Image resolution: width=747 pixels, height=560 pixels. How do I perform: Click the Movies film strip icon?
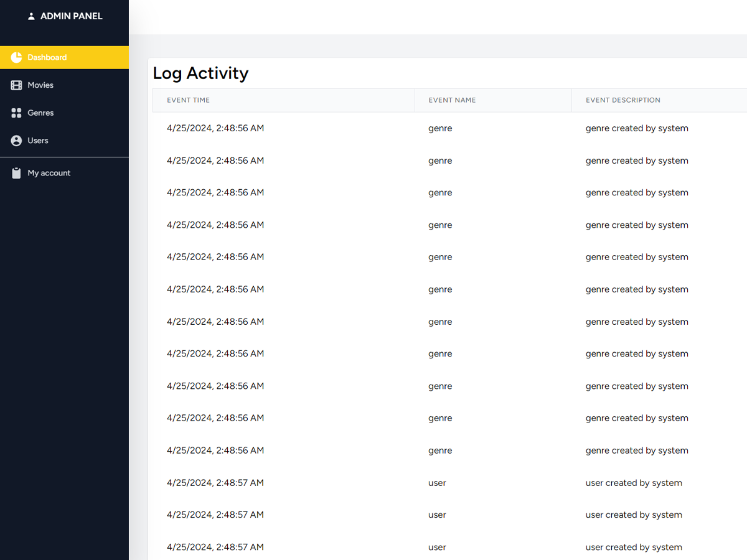pos(16,85)
